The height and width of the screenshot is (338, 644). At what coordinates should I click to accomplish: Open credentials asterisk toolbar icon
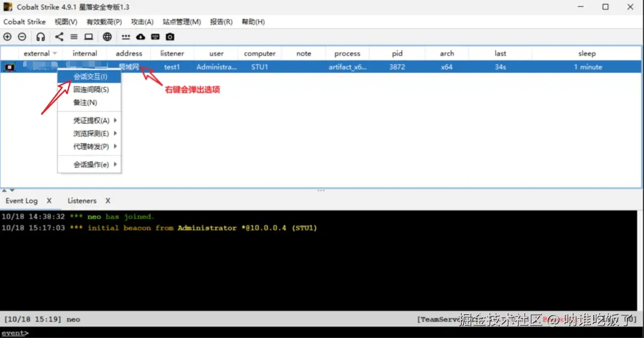[x=125, y=37]
